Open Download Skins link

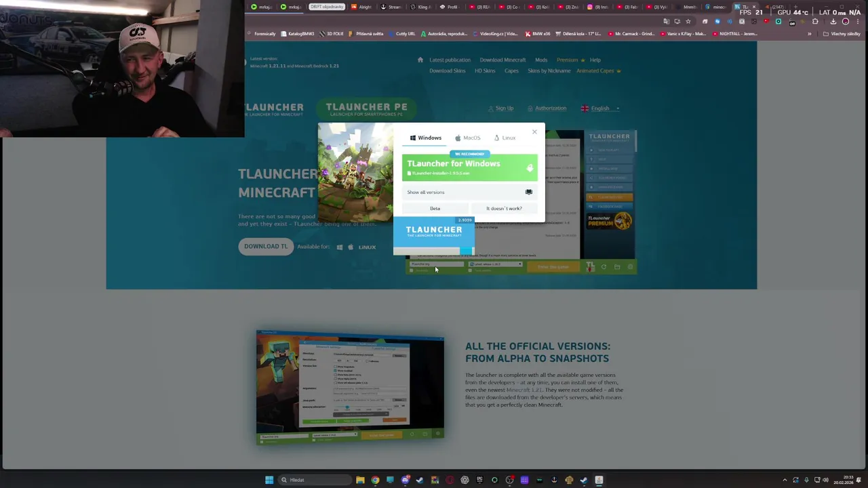pos(447,70)
